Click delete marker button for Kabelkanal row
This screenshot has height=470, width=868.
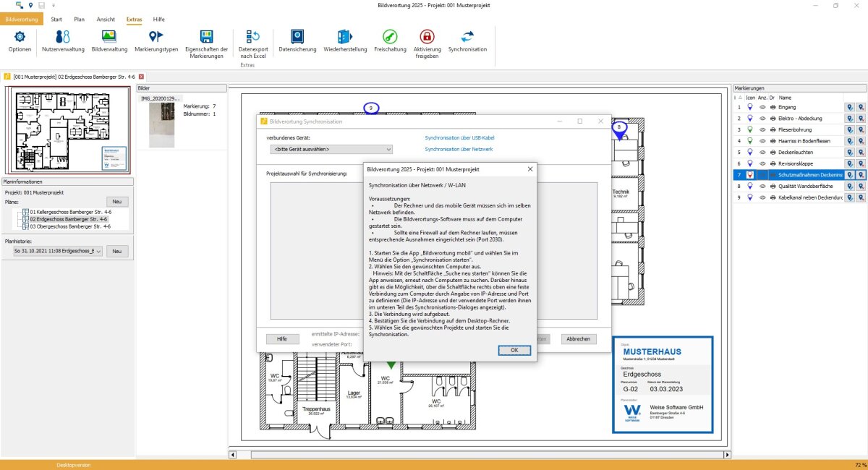(x=861, y=197)
